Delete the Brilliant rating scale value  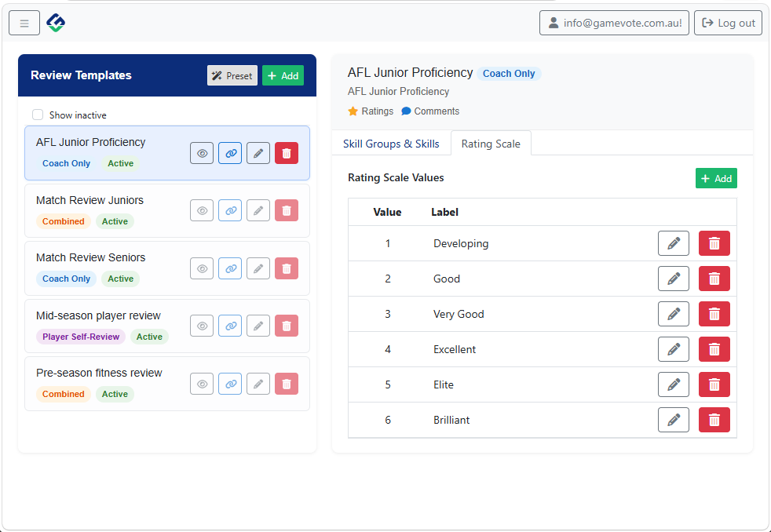pos(714,420)
